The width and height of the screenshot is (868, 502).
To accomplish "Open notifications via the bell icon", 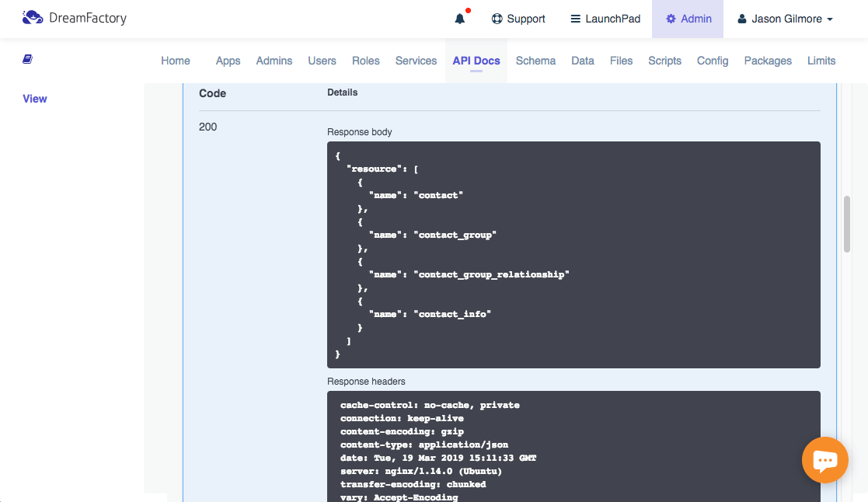I will 459,19.
